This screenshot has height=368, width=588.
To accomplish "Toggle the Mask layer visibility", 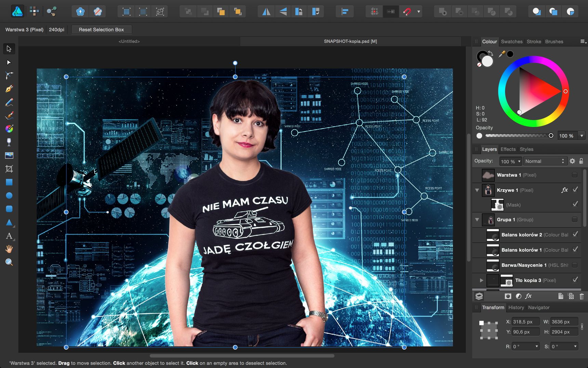I will tap(575, 204).
